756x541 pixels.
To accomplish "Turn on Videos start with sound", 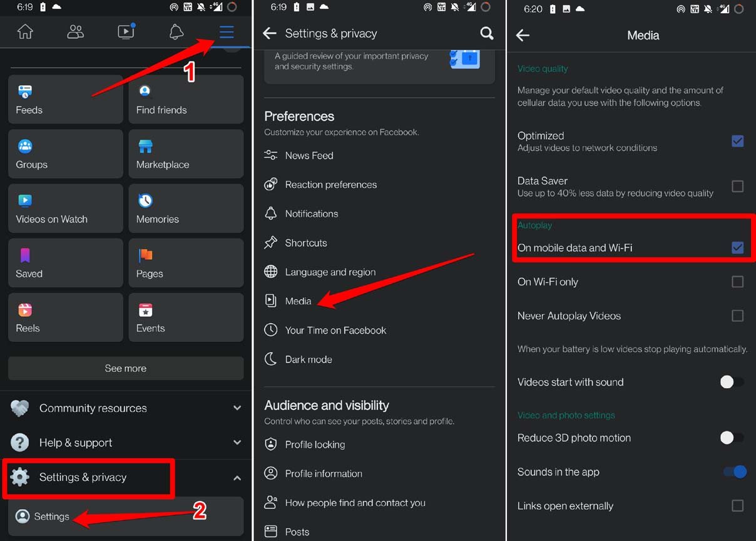I will (x=732, y=382).
